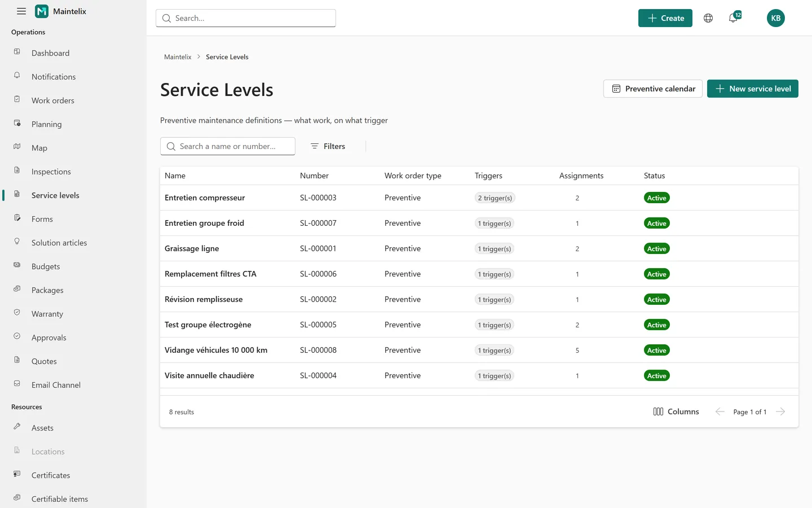
Task: Sort by the Number column header
Action: pos(314,176)
